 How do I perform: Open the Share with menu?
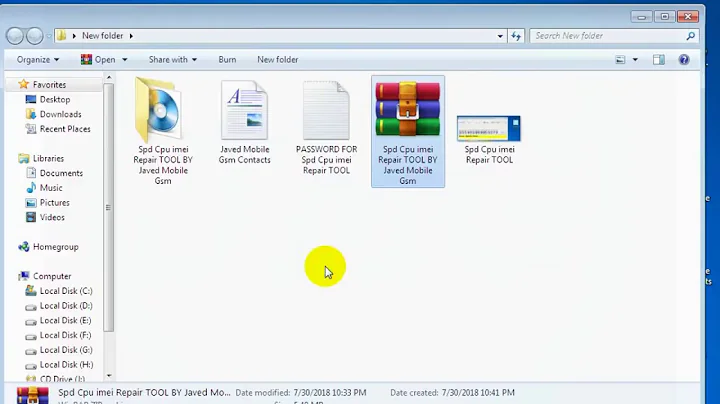(173, 60)
